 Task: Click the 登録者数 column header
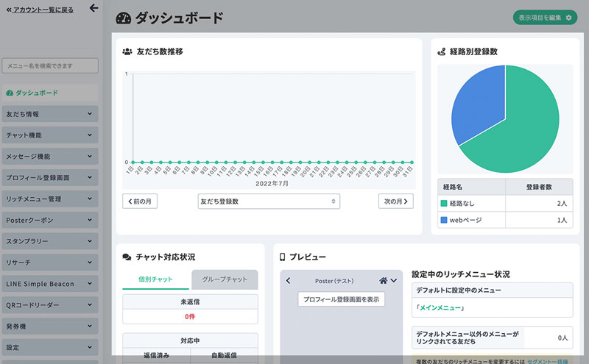click(x=539, y=187)
